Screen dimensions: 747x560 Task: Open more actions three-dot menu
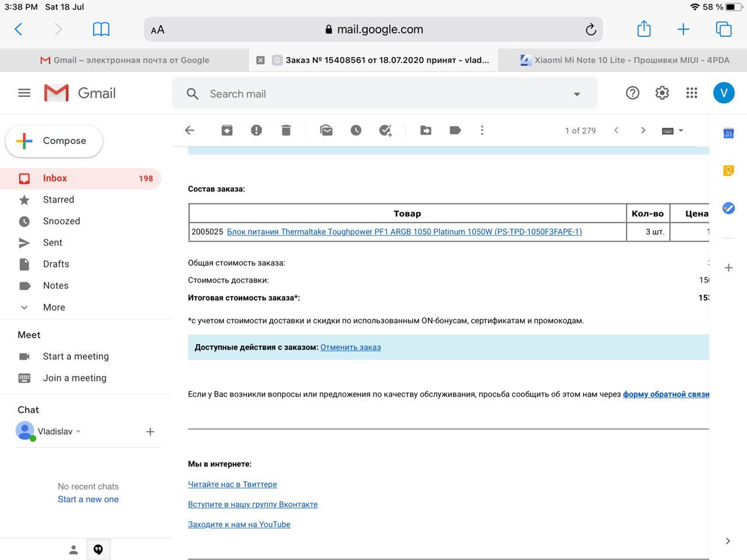482,130
